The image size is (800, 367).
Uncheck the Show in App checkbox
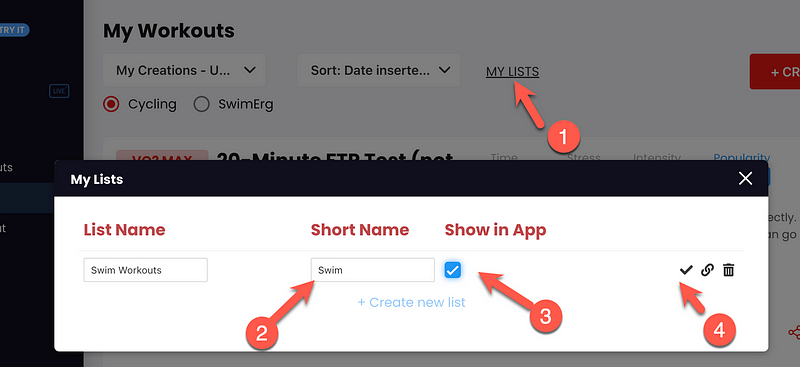[453, 270]
